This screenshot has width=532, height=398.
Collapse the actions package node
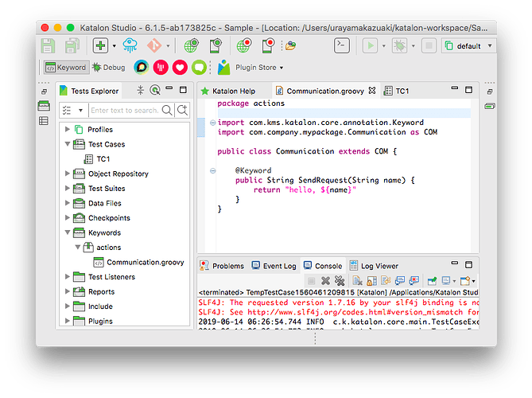(x=78, y=247)
